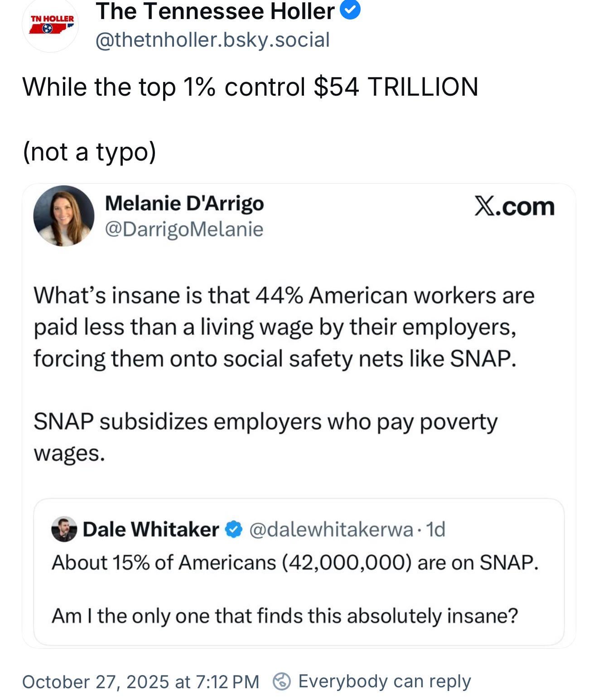The height and width of the screenshot is (700, 598).
Task: Click the "1d" timestamp on Dale's tweet
Action: [x=436, y=529]
